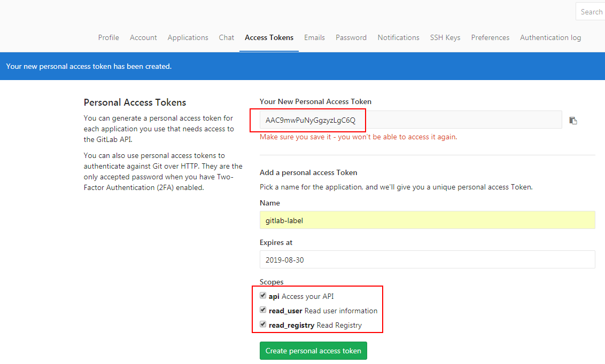Click the 'Your new personal access token has been created' banner text

tap(89, 66)
